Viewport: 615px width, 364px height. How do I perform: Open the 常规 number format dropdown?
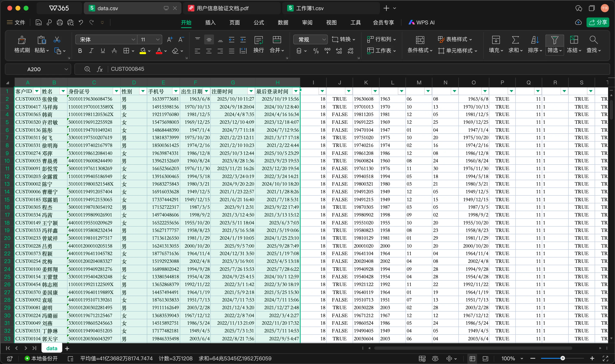(324, 39)
